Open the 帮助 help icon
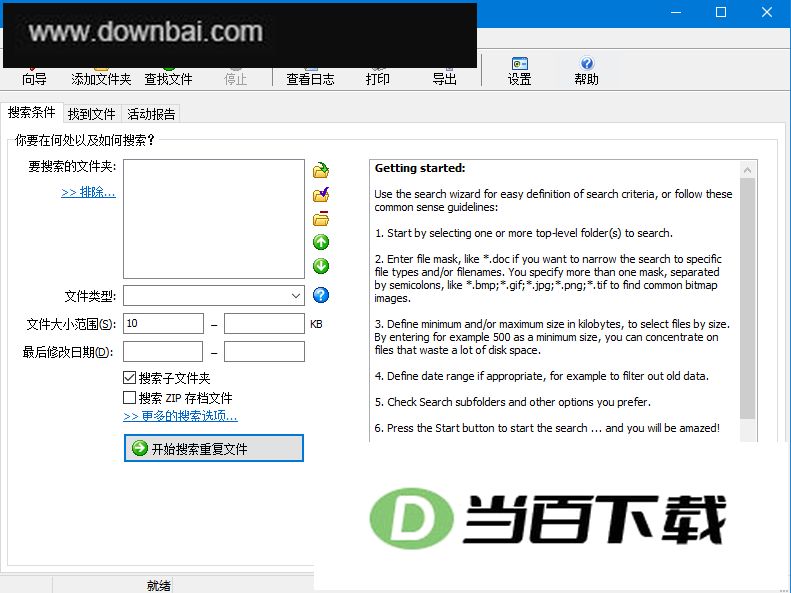This screenshot has height=593, width=791. pos(587,71)
